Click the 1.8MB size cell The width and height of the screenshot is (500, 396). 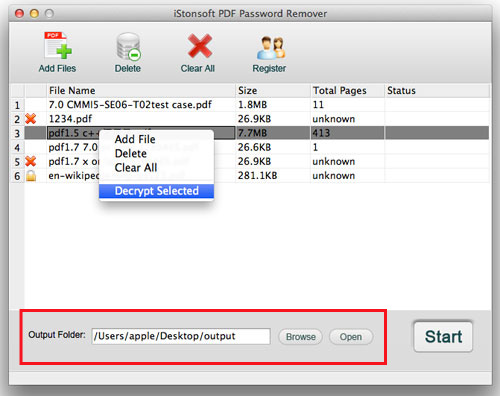coord(273,105)
